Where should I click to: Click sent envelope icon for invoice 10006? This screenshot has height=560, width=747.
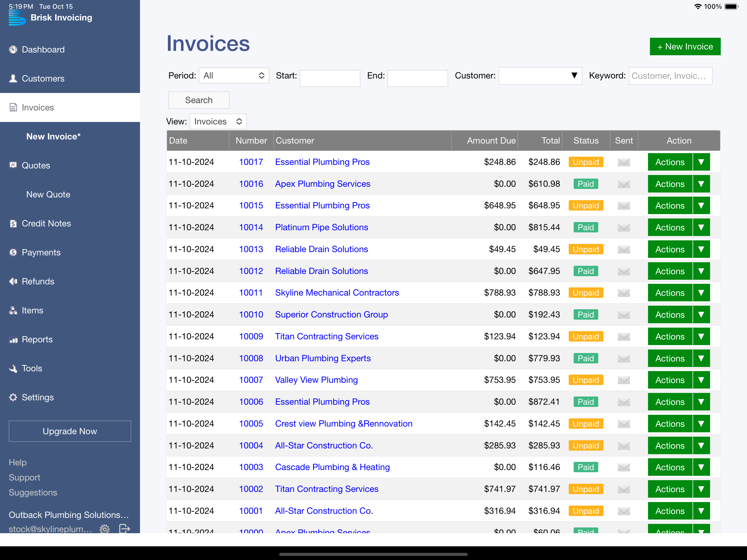[624, 402]
